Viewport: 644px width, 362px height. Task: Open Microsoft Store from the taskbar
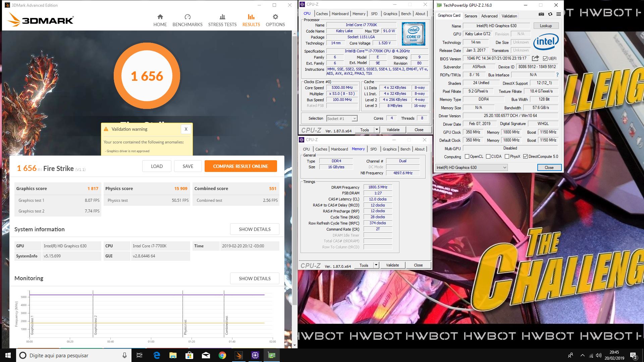click(x=189, y=355)
